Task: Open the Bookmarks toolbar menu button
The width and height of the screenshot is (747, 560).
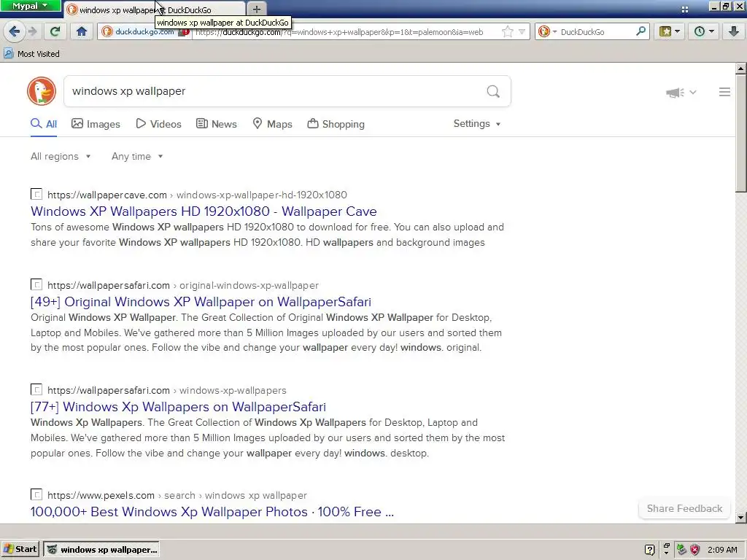Action: [x=670, y=32]
